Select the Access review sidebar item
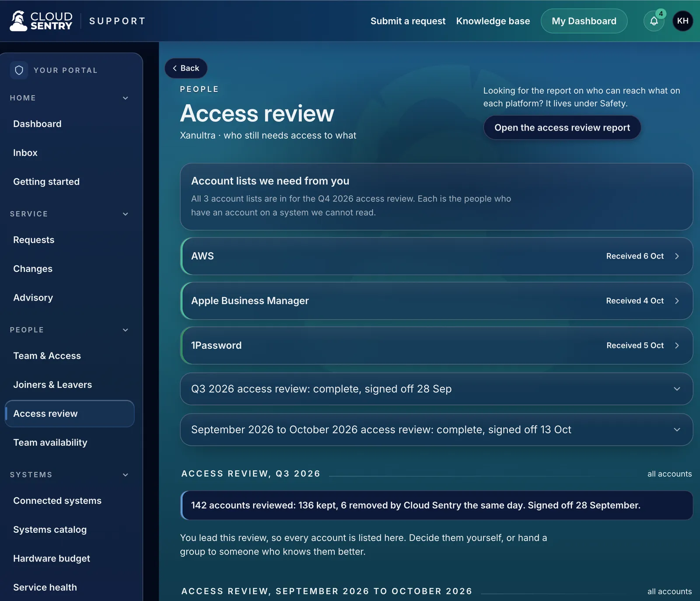Viewport: 700px width, 601px height. (x=70, y=414)
